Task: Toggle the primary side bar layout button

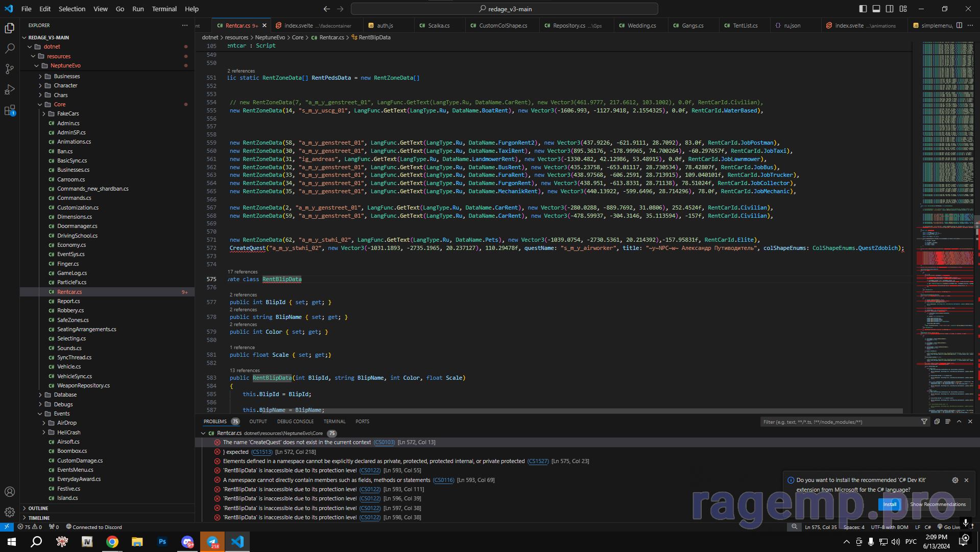Action: tap(863, 9)
